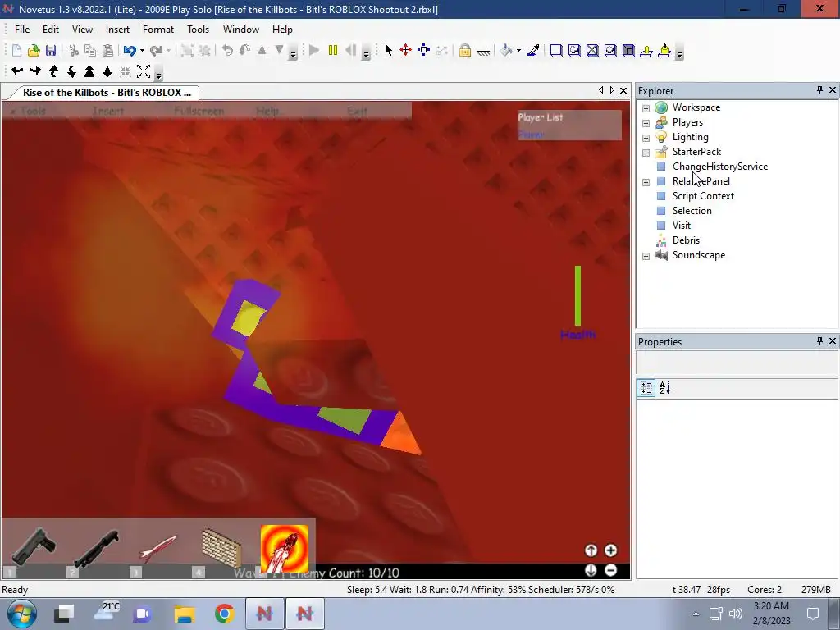Image resolution: width=840 pixels, height=630 pixels.
Task: Click the in-game camera zoom in plus button
Action: tap(610, 550)
